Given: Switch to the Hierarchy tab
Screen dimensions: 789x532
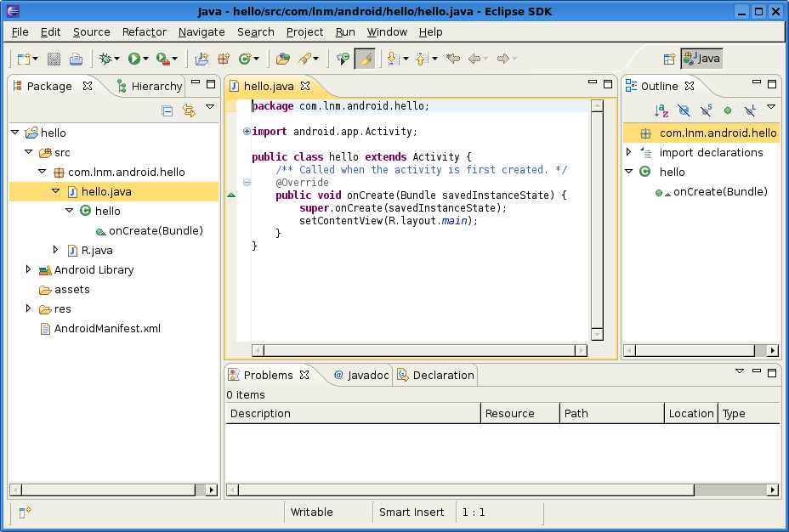Looking at the screenshot, I should tap(149, 87).
